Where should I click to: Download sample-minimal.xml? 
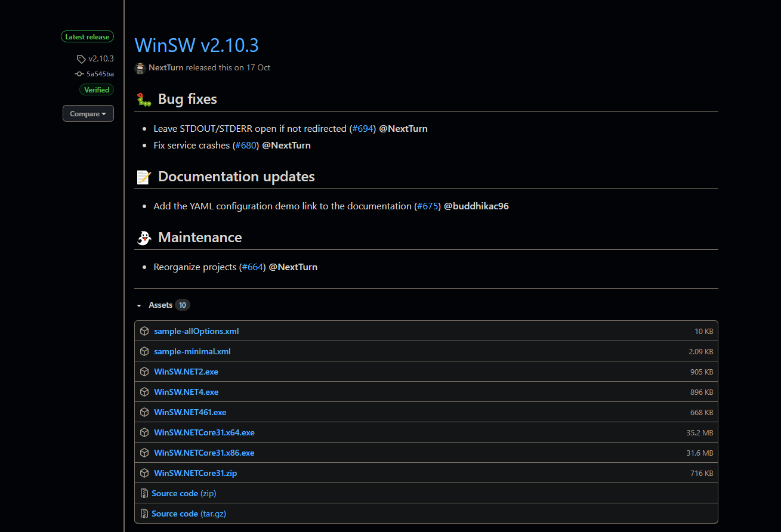tap(192, 351)
